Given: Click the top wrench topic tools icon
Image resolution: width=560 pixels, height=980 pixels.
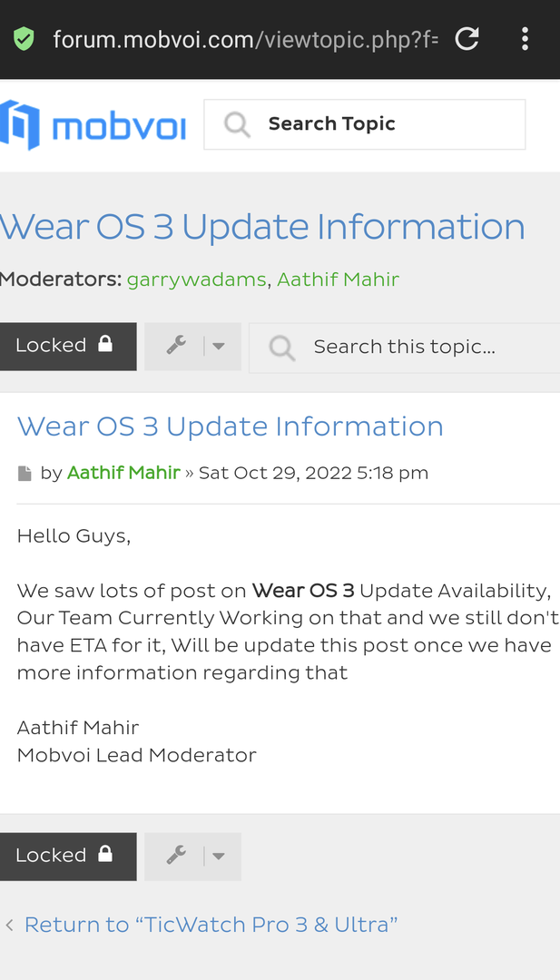Looking at the screenshot, I should coord(177,346).
